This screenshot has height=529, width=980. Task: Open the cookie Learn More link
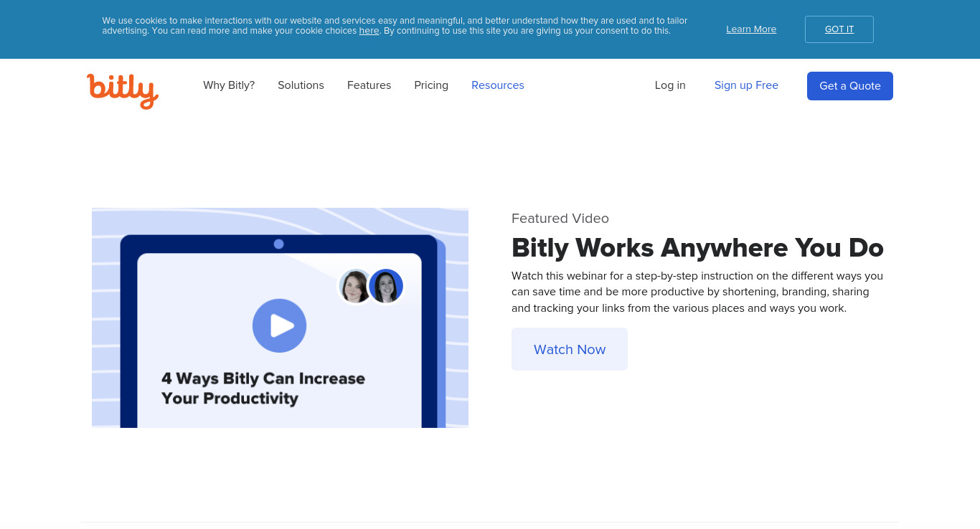click(751, 29)
